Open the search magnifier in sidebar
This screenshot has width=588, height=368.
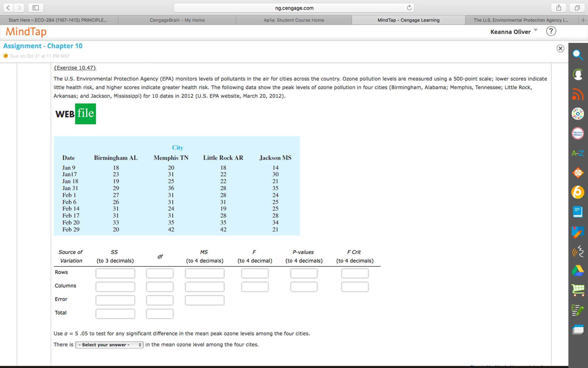click(x=578, y=55)
